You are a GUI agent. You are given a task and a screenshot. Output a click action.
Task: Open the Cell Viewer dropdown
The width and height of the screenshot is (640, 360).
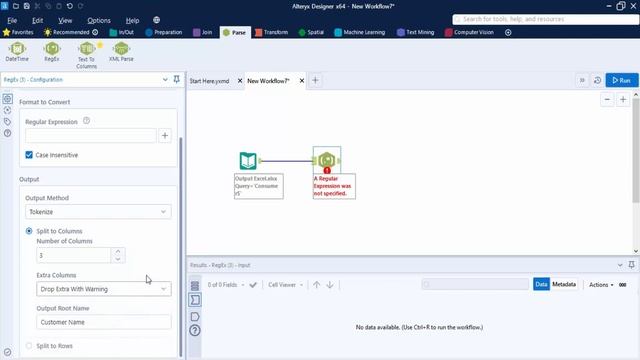[285, 284]
